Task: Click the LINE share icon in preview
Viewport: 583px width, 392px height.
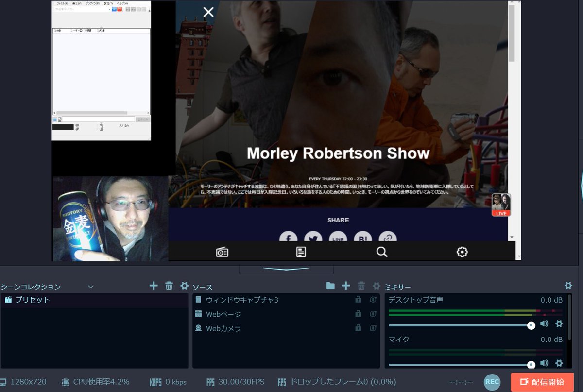Action: pos(338,237)
